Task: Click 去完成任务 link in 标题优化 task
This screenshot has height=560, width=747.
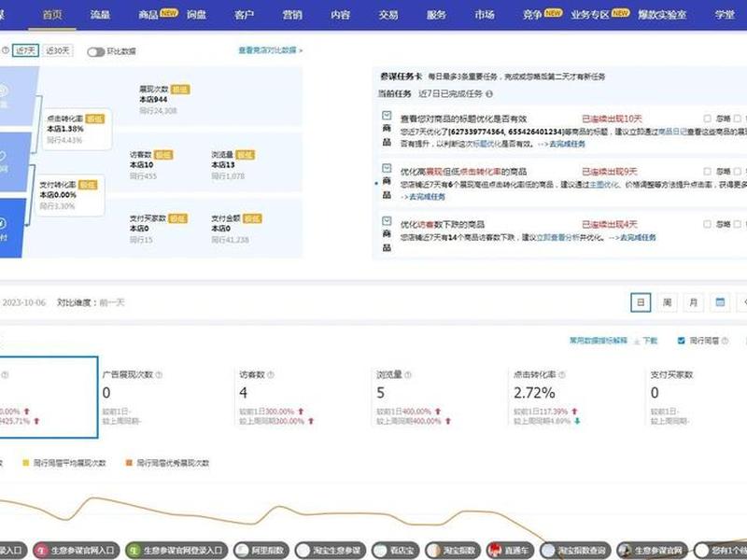Action: click(567, 144)
